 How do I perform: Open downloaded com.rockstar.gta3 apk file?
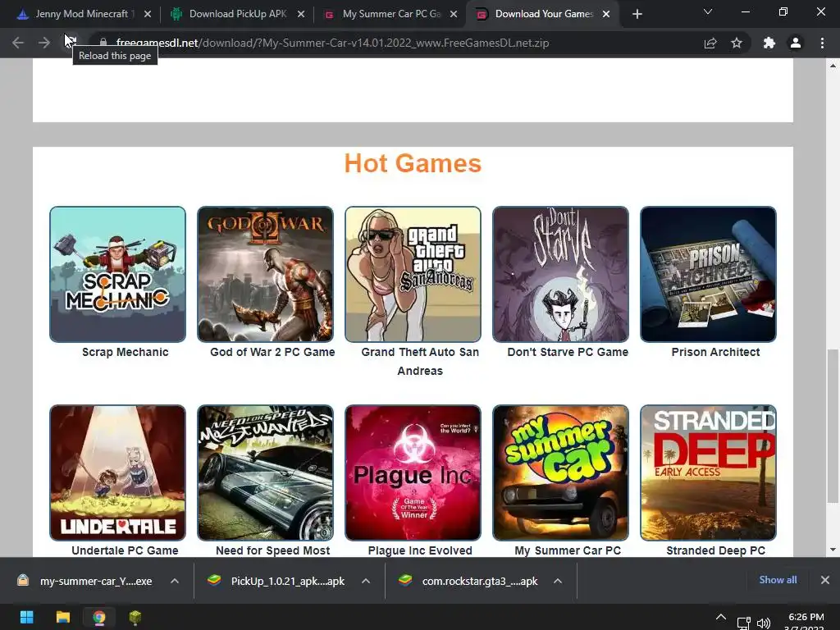tap(470, 581)
